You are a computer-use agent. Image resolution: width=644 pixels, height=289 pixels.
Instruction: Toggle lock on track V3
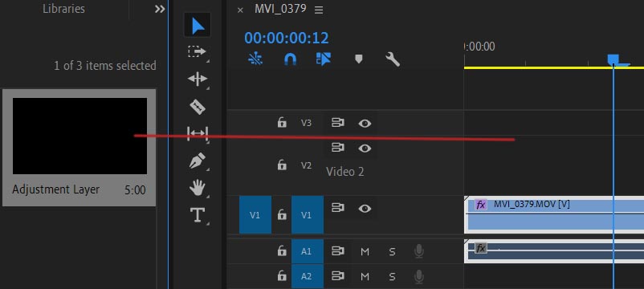pyautogui.click(x=282, y=122)
